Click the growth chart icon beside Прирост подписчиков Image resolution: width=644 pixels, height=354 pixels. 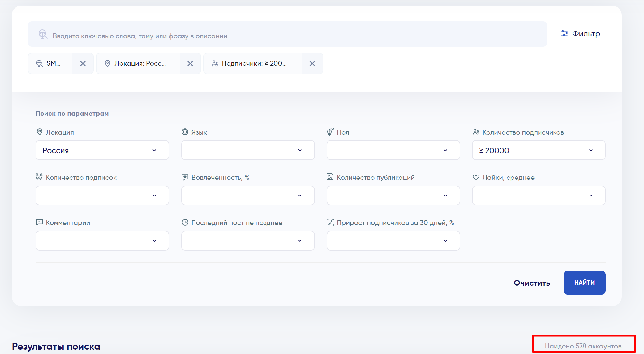[330, 222]
